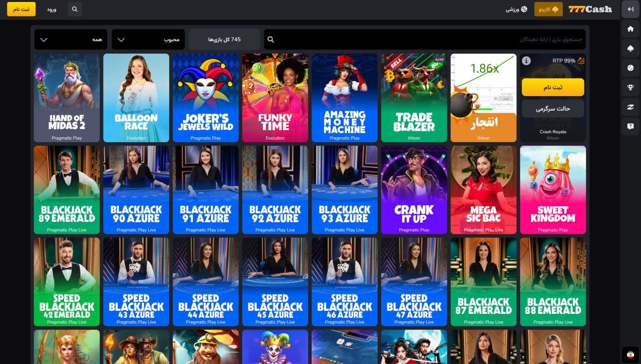Image resolution: width=641 pixels, height=364 pixels.
Task: Go to home via sidebar house icon
Action: pos(630,29)
